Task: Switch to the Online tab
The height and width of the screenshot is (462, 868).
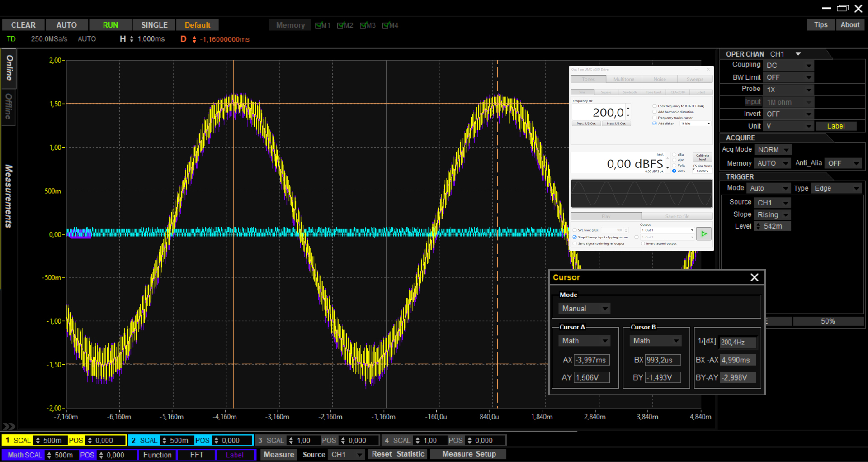Action: [9, 68]
